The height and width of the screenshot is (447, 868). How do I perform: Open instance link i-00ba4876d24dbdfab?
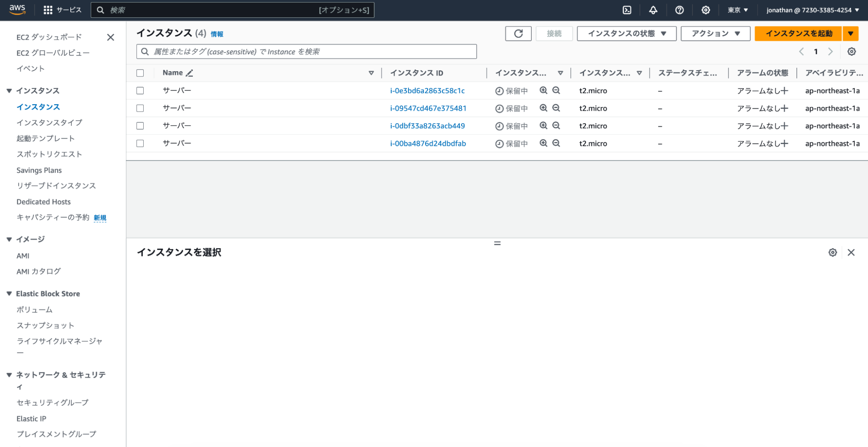click(x=428, y=144)
